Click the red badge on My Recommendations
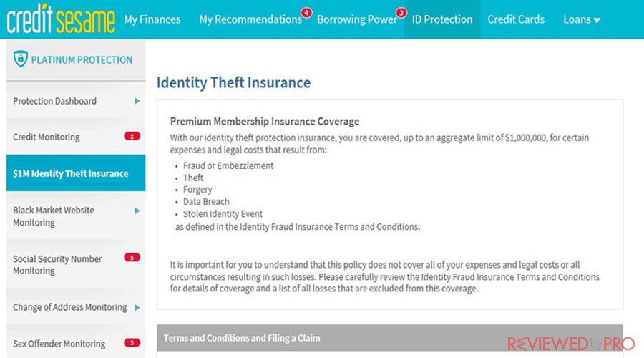The image size is (644, 358). coord(306,13)
